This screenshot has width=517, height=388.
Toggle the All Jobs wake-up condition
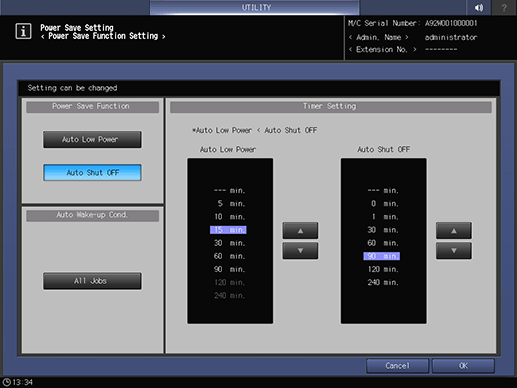[x=92, y=281]
